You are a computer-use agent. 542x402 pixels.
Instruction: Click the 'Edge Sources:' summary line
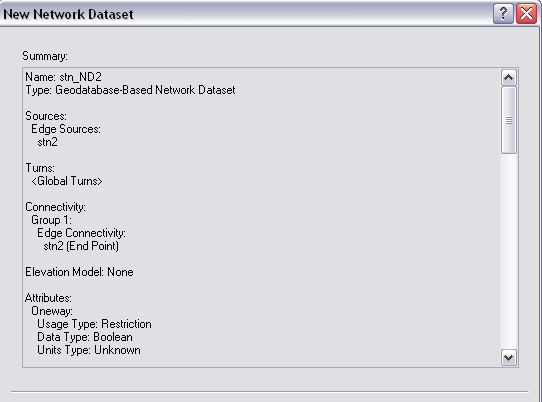coord(66,129)
